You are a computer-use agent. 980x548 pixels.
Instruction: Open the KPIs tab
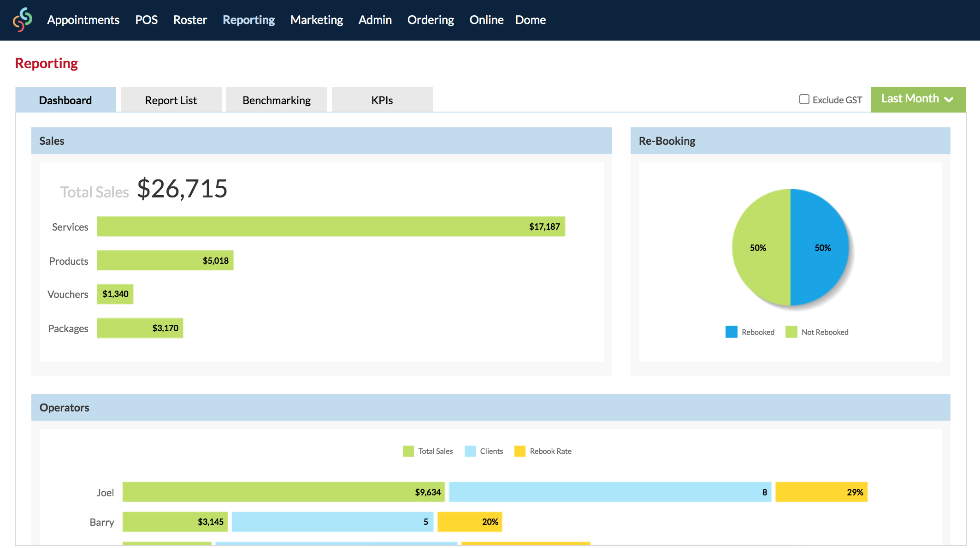coord(382,100)
